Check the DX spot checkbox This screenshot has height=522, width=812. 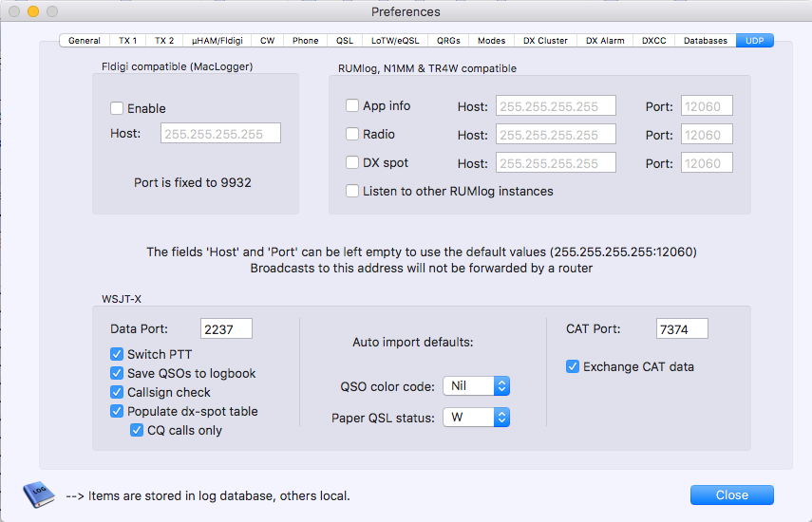click(352, 162)
